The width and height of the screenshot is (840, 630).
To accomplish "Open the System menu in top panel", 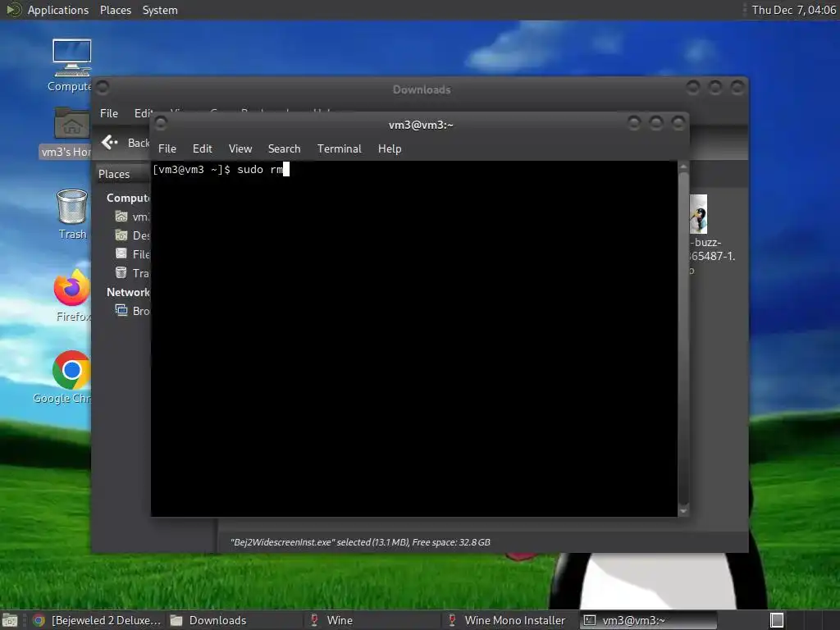I will [x=160, y=10].
